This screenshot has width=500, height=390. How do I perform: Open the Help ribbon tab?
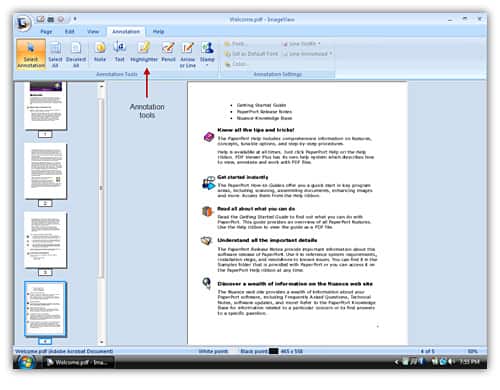(158, 32)
